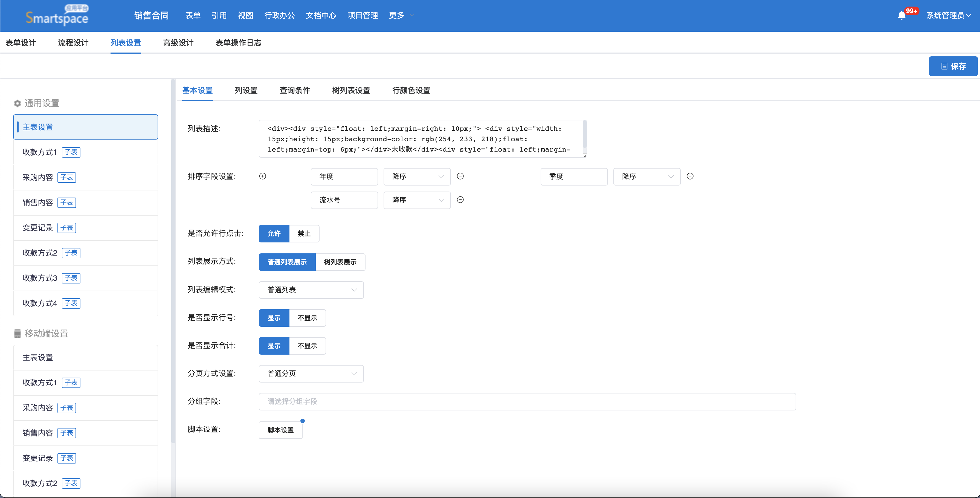
Task: Remove the 年度 sort field row
Action: pos(460,176)
